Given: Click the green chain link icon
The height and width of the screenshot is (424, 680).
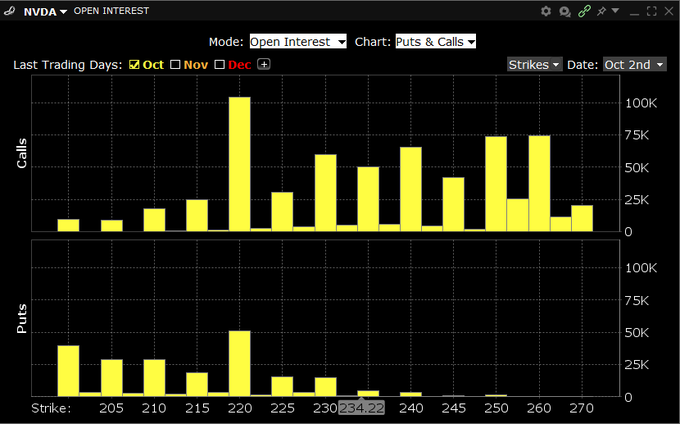Looking at the screenshot, I should [x=584, y=11].
